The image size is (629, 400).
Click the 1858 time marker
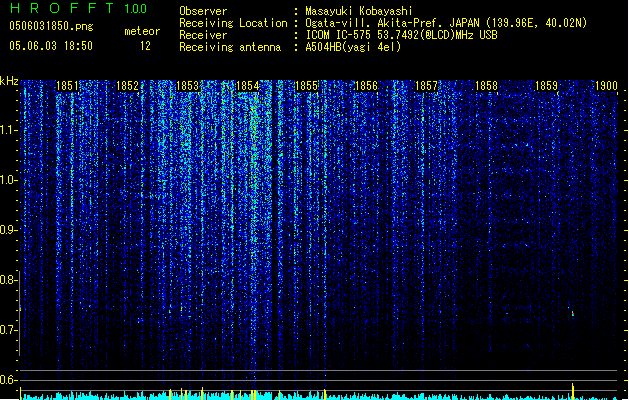(486, 86)
